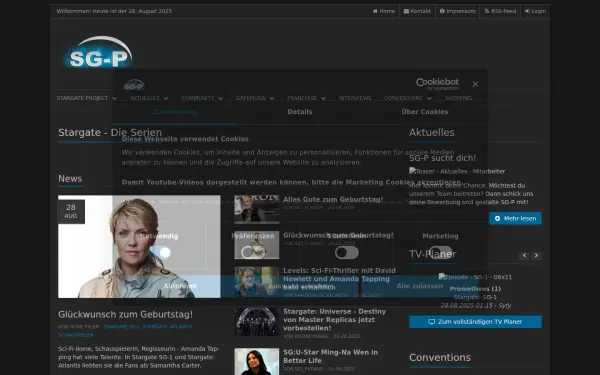
Task: Click the info icon beside Impressum
Action: coord(442,11)
